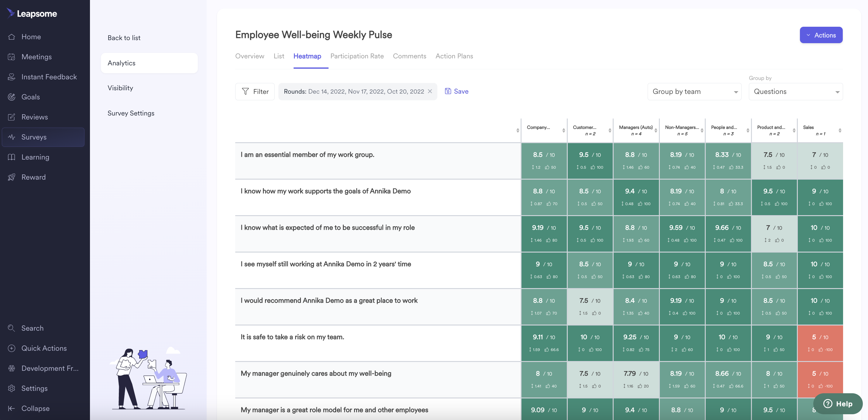Switch to the Overview tab
The image size is (868, 420).
(250, 56)
